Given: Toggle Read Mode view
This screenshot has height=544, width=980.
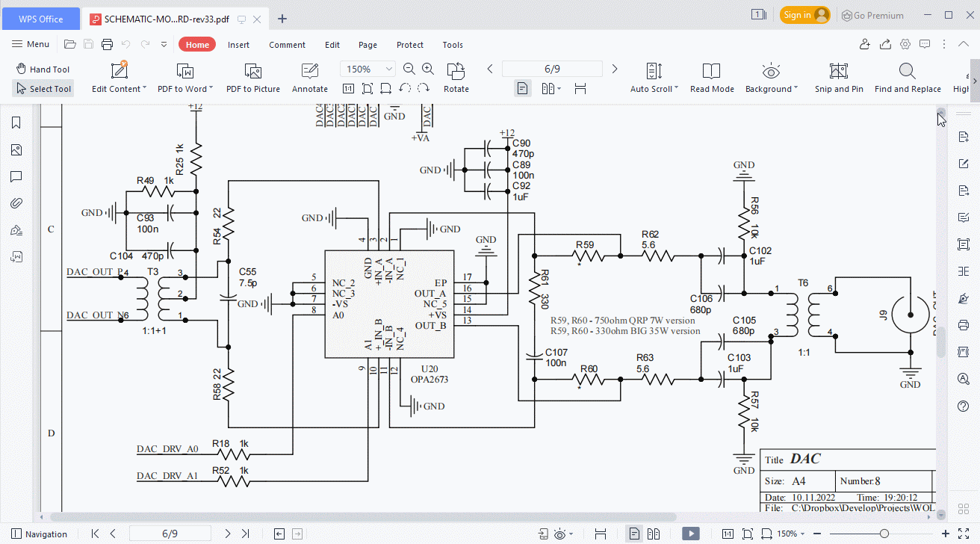Looking at the screenshot, I should [x=711, y=78].
